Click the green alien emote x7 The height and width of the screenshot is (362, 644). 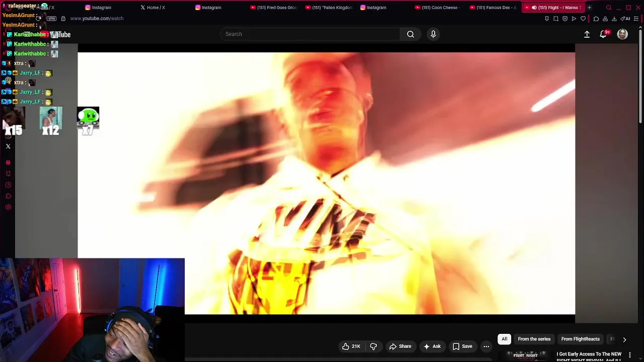click(88, 121)
